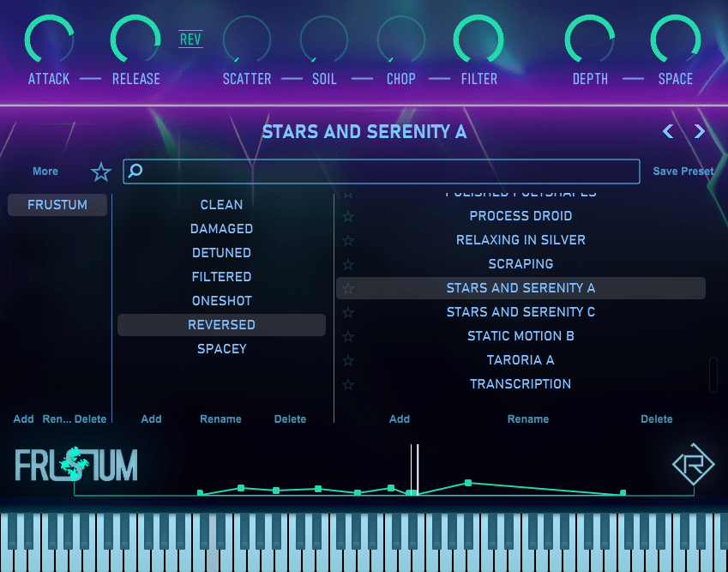Select the DEPTH knob
The height and width of the screenshot is (572, 728).
[x=590, y=39]
